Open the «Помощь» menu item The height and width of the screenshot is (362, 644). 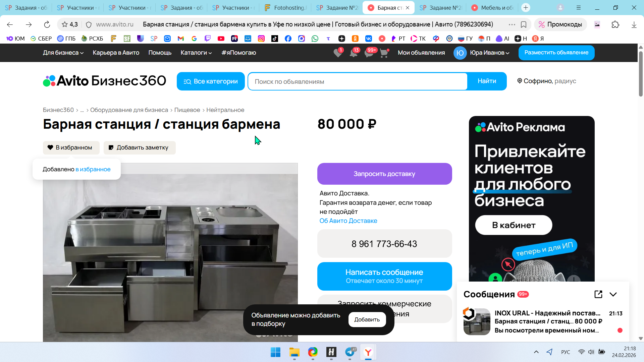click(x=160, y=53)
